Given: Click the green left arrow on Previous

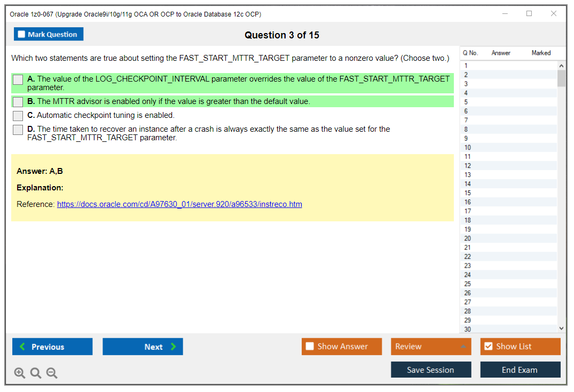Looking at the screenshot, I should (x=21, y=347).
